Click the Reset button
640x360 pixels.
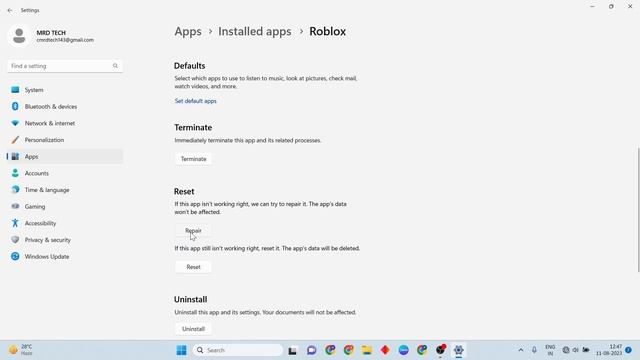tap(193, 267)
